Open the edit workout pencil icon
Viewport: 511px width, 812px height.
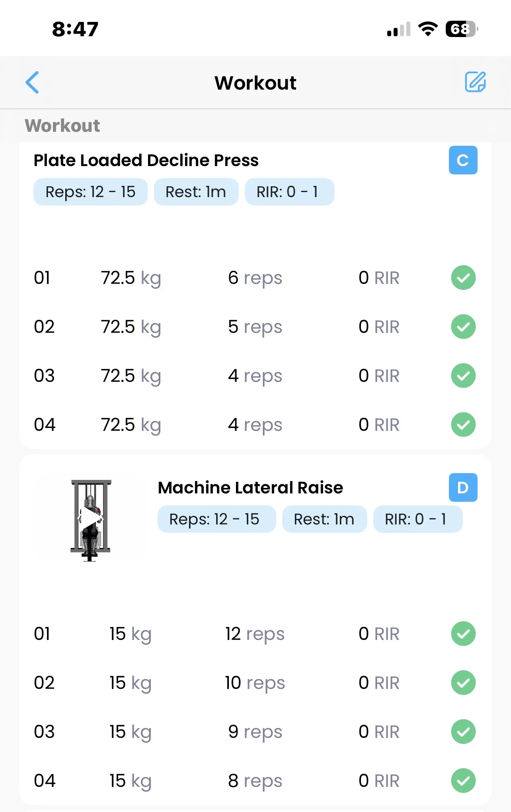475,82
